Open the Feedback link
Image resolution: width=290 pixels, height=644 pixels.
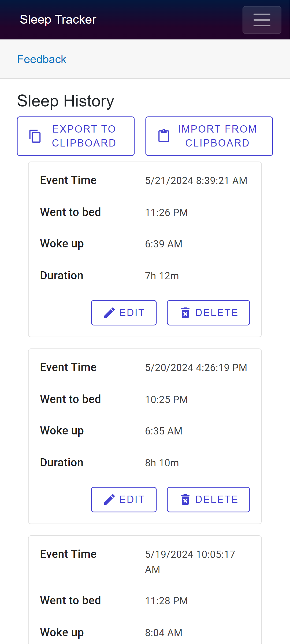click(42, 59)
